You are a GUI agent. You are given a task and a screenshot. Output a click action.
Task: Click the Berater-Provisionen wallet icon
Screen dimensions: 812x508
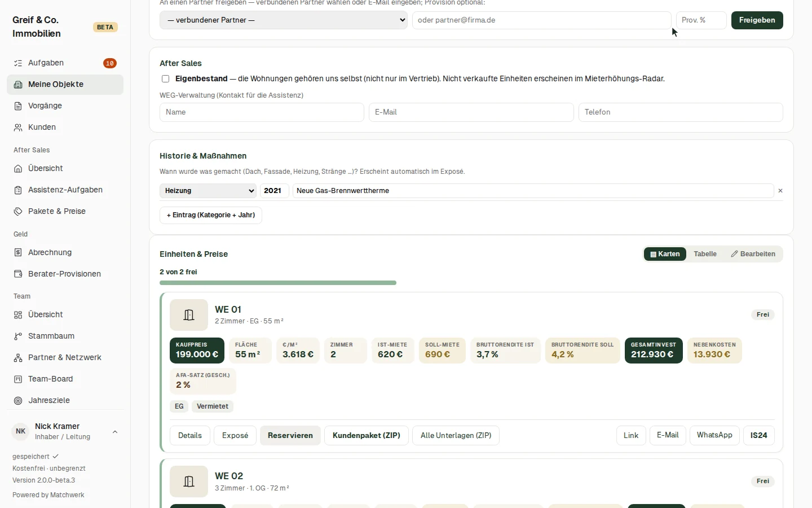(18, 274)
